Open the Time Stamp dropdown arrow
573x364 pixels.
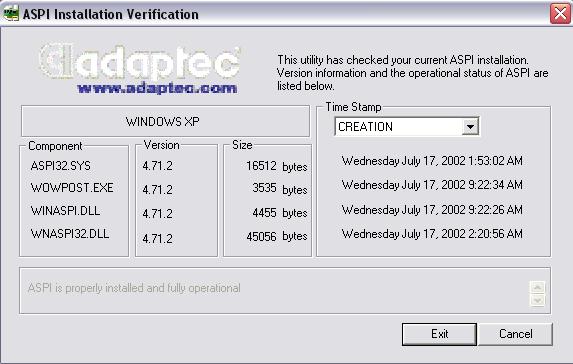coord(470,127)
